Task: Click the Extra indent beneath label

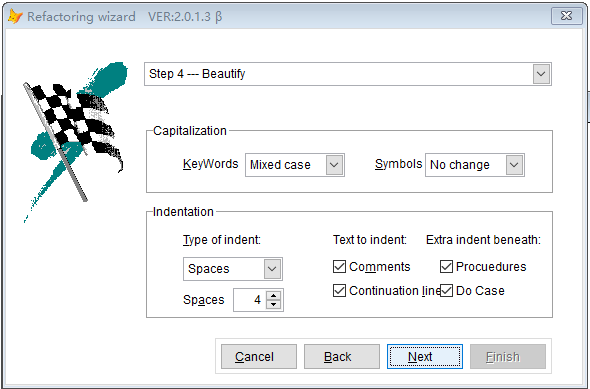Action: [x=483, y=240]
